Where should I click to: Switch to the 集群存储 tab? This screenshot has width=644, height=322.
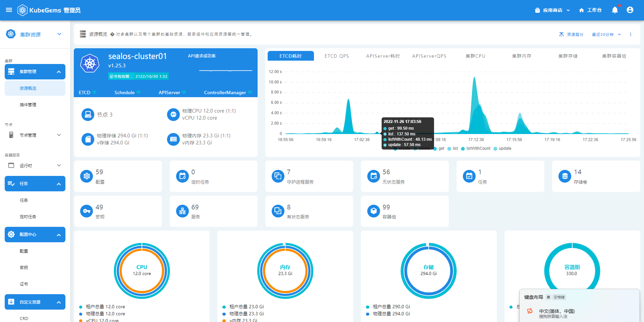pyautogui.click(x=568, y=56)
